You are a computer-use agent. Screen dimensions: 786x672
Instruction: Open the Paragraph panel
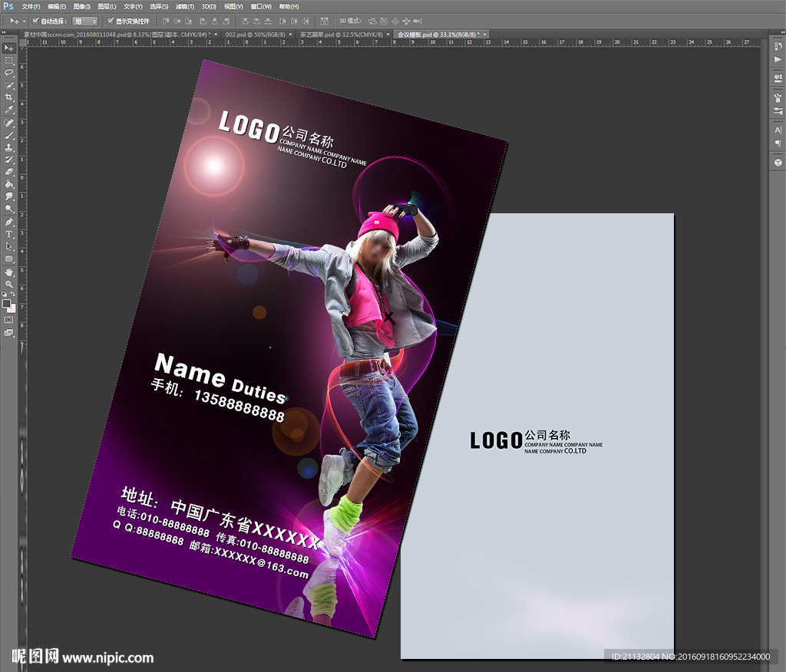[x=778, y=143]
